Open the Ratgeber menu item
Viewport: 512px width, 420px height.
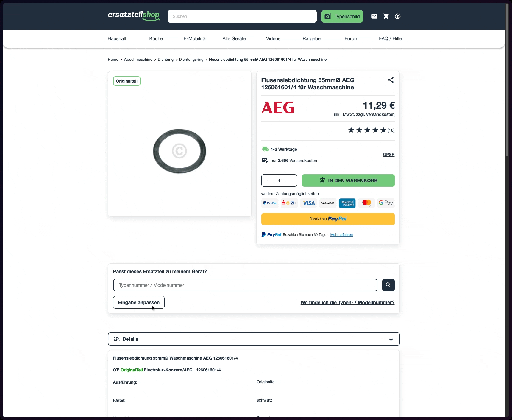(x=312, y=38)
